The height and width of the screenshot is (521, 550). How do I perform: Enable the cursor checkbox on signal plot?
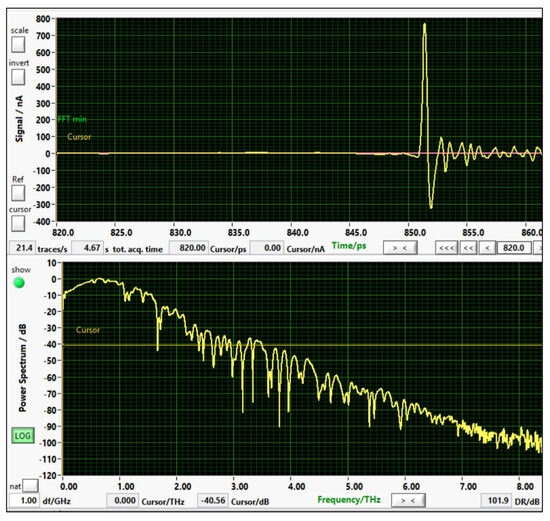tap(18, 223)
